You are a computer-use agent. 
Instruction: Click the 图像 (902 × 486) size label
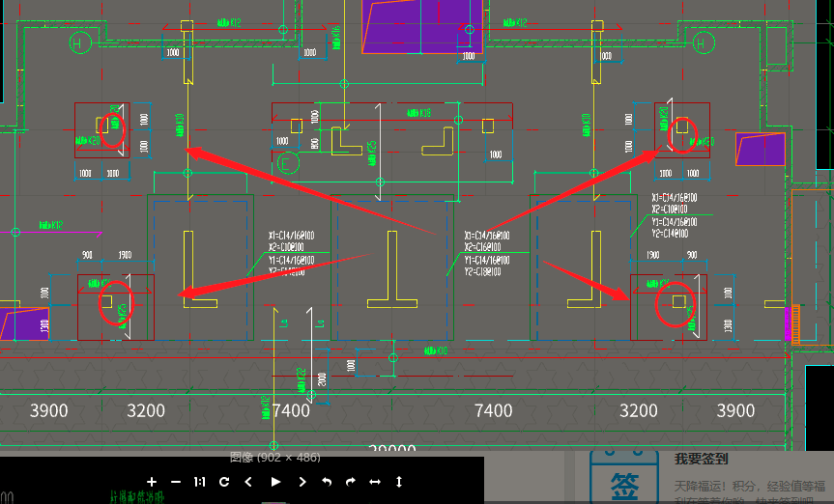tap(275, 457)
